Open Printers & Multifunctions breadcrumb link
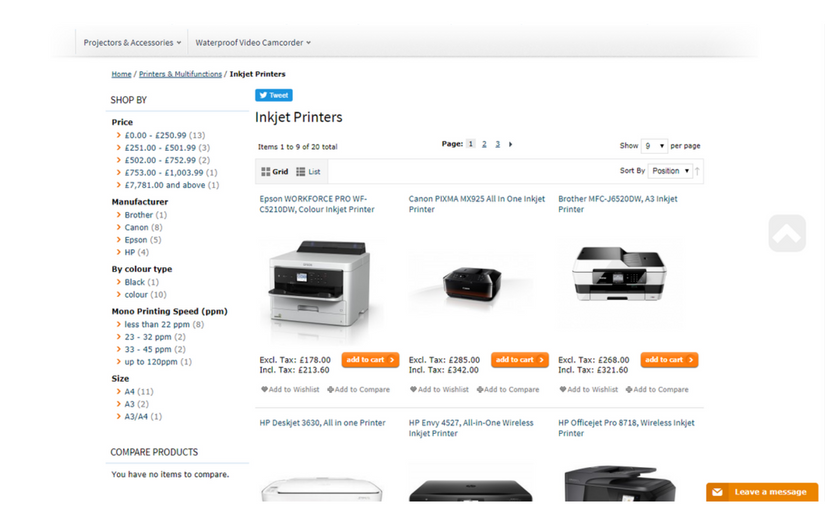The image size is (825, 525). 180,74
